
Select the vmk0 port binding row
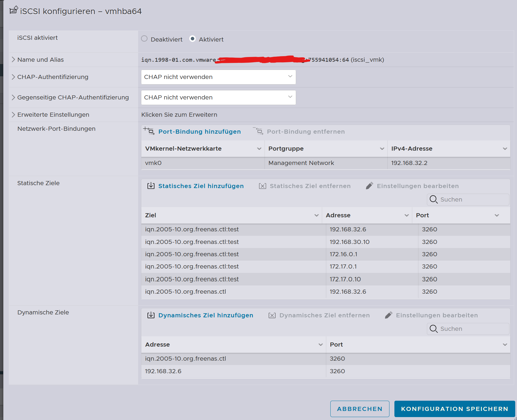coord(326,163)
